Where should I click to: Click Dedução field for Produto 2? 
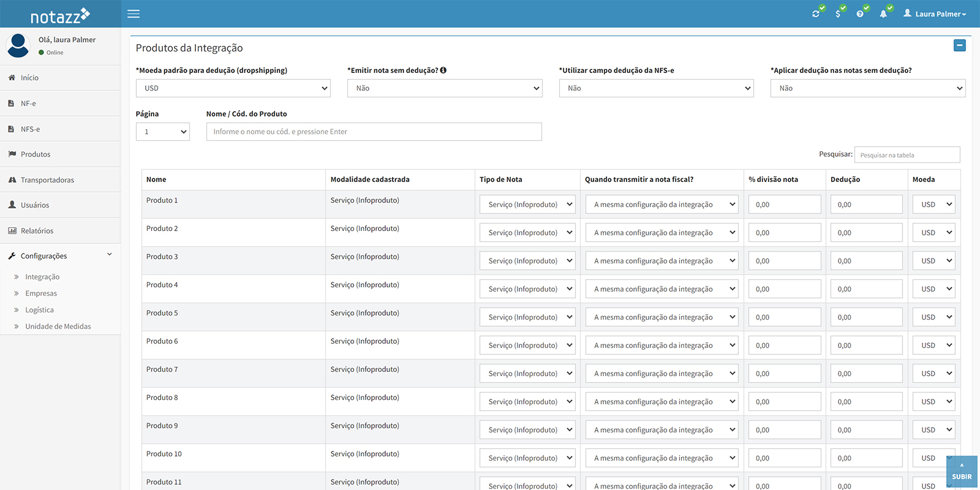tap(867, 233)
